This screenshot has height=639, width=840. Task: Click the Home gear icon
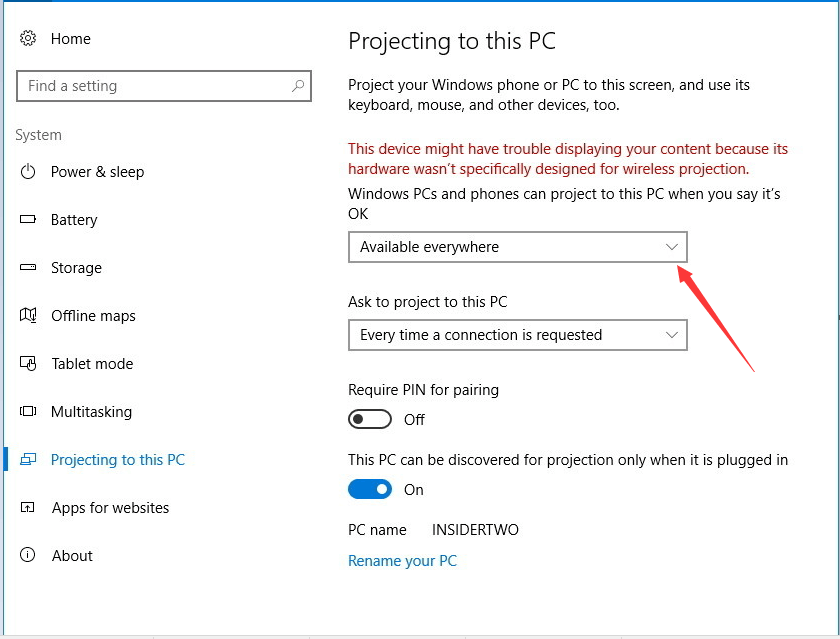[28, 39]
